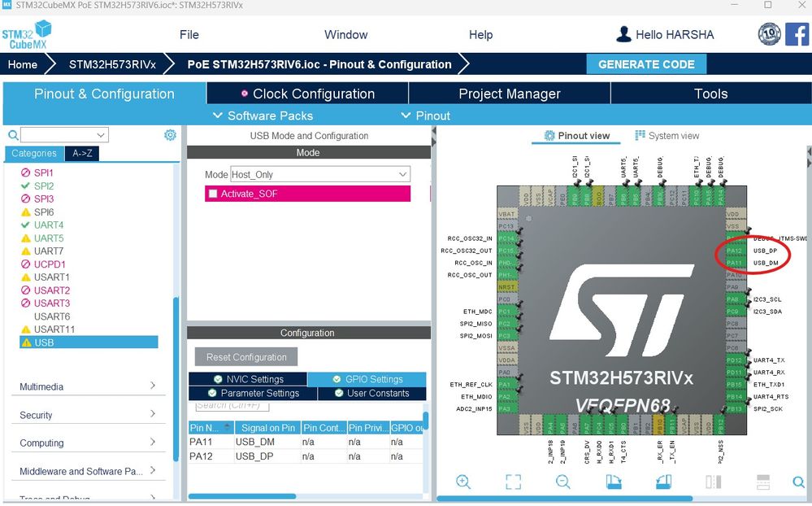Screen dimensions: 812x506
Task: Open the GPIO Settings tab
Action: click(367, 379)
